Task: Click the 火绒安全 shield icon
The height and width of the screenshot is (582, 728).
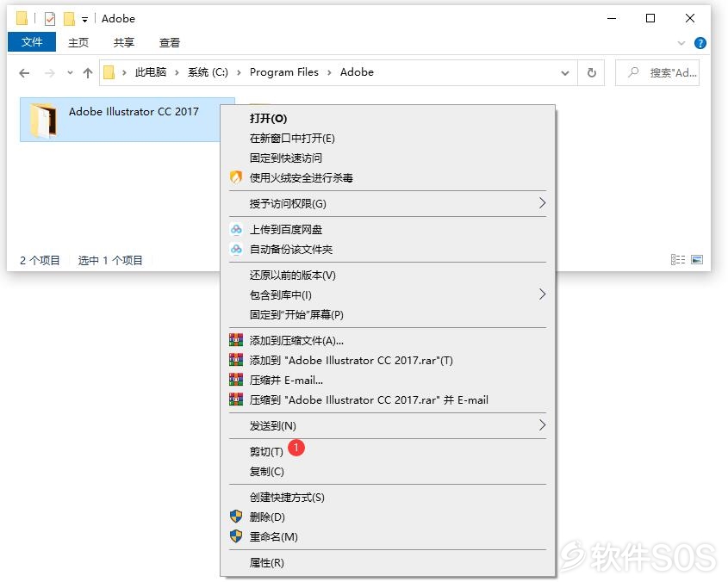Action: tap(236, 177)
